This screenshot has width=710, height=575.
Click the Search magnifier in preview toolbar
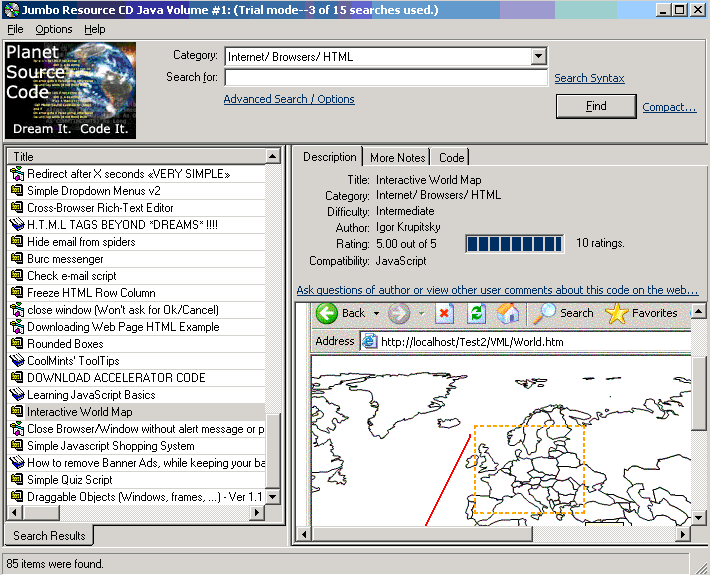(x=544, y=313)
